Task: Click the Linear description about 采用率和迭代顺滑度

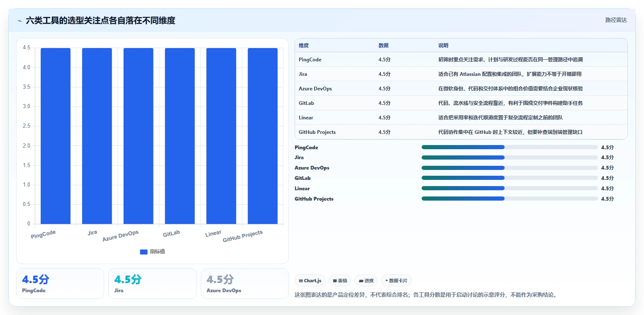Action: (500, 118)
